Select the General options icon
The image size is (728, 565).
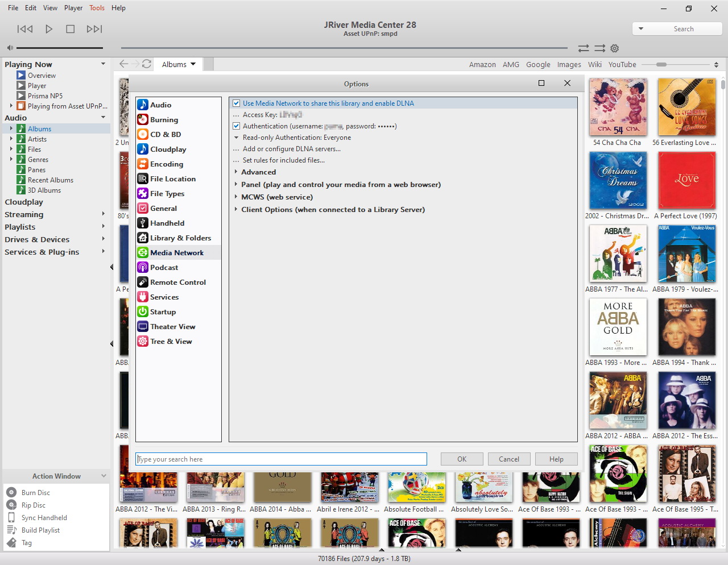[143, 208]
